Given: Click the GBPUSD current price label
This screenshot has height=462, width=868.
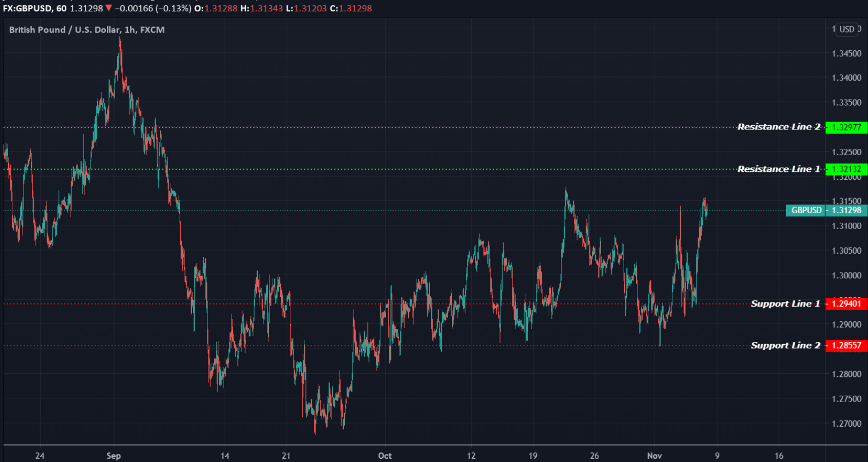Looking at the screenshot, I should 806,210.
